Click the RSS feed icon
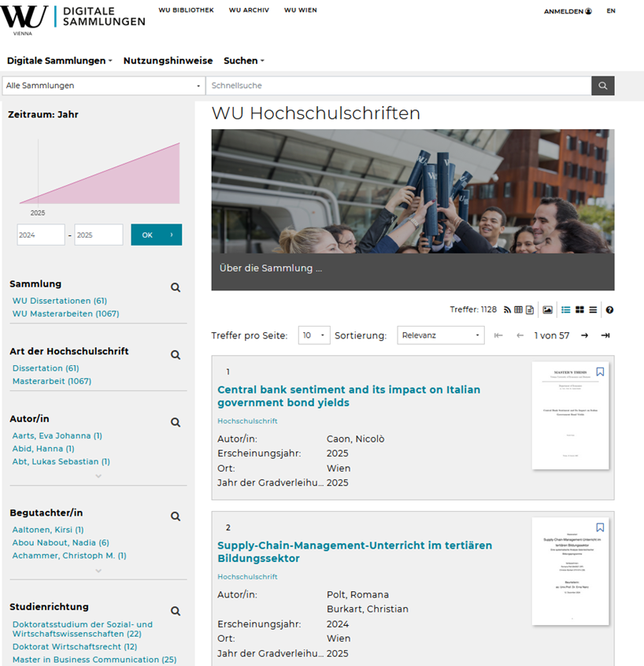Viewport: 644px width, 666px height. point(508,310)
